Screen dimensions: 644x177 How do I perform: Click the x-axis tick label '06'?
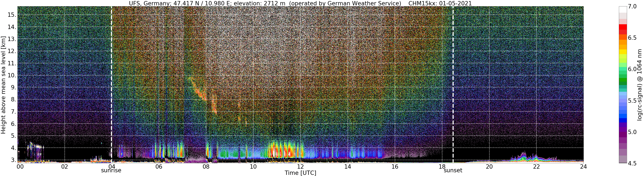coord(159,166)
